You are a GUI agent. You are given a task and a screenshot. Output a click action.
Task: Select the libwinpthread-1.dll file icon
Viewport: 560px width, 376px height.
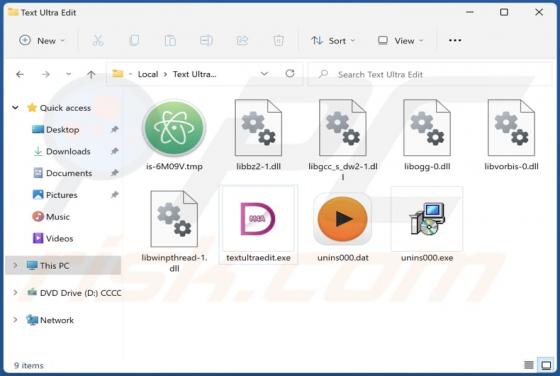[174, 219]
